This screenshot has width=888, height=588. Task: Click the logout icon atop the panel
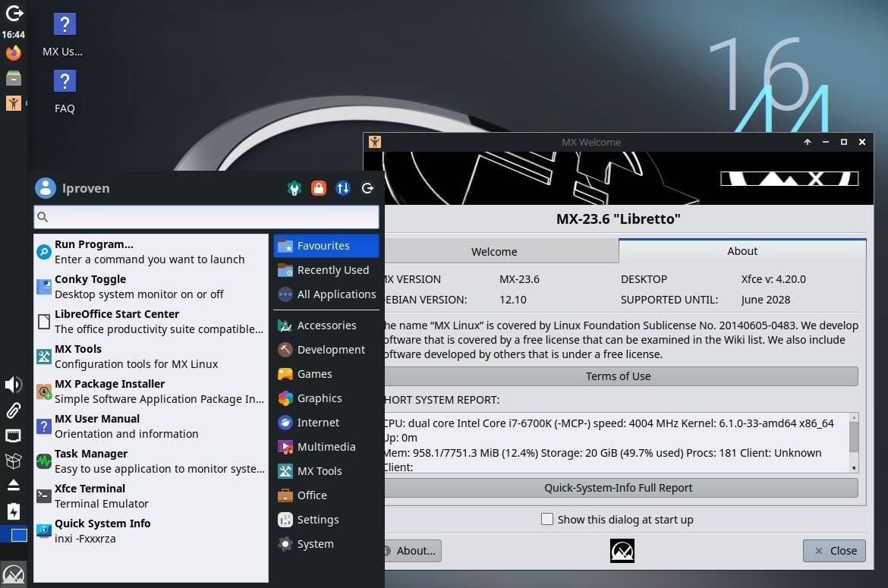14,13
